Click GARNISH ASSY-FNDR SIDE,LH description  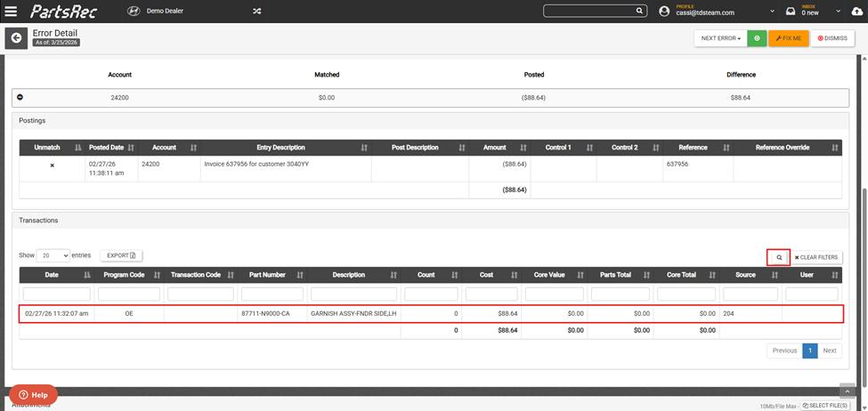coord(353,313)
